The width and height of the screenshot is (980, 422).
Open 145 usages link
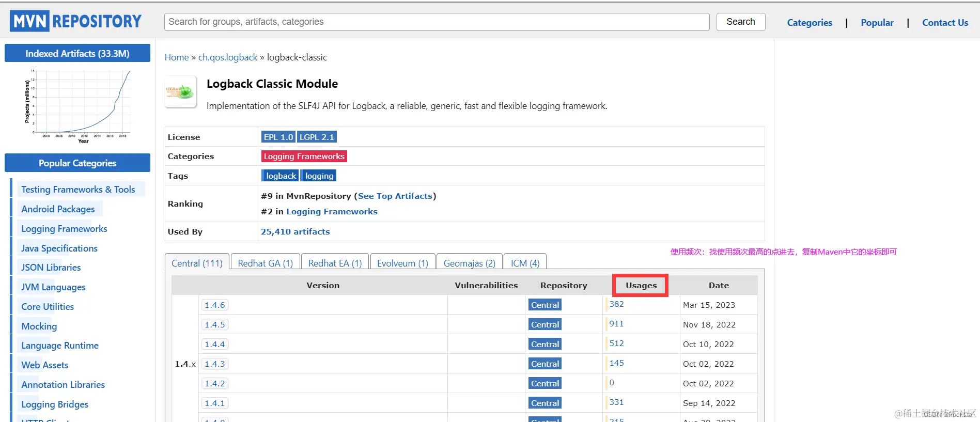616,363
